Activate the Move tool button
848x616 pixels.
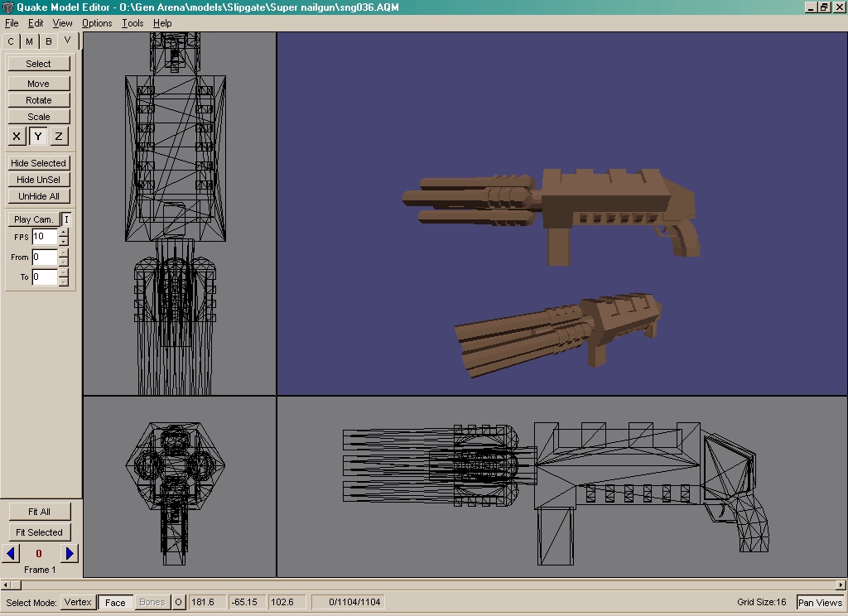point(38,84)
